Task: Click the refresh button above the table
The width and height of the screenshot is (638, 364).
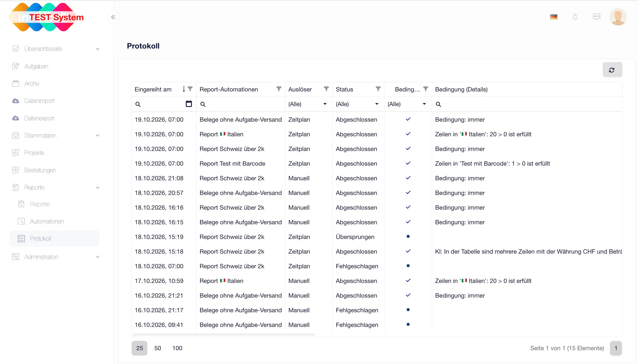Action: (612, 70)
